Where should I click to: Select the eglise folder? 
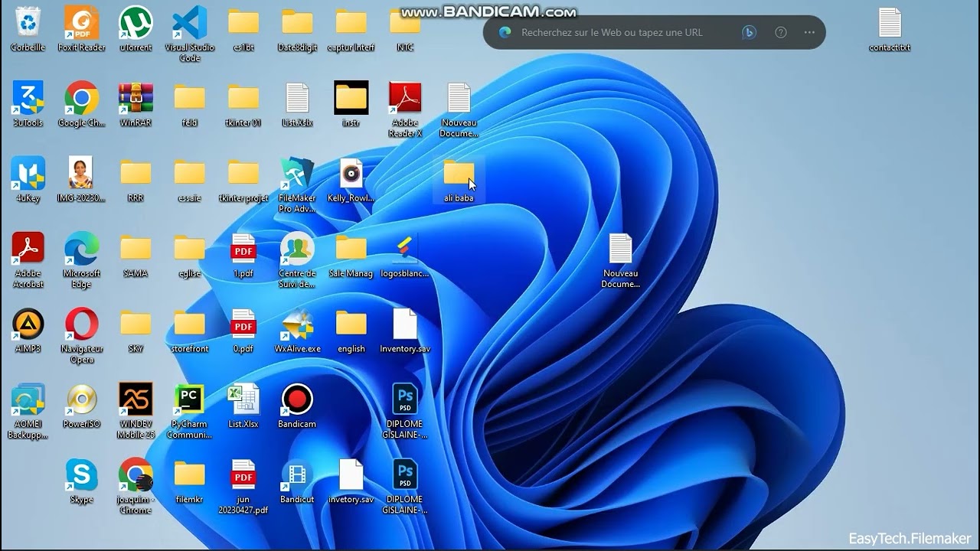[x=189, y=249]
